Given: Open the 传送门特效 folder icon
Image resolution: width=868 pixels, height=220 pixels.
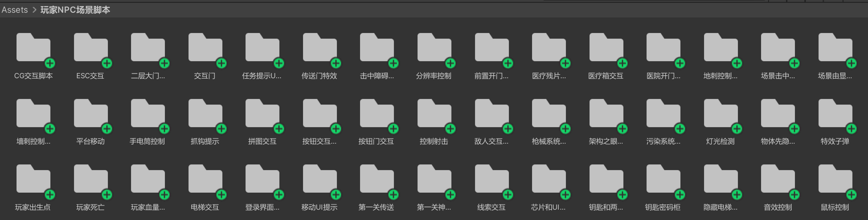Looking at the screenshot, I should coord(319,48).
